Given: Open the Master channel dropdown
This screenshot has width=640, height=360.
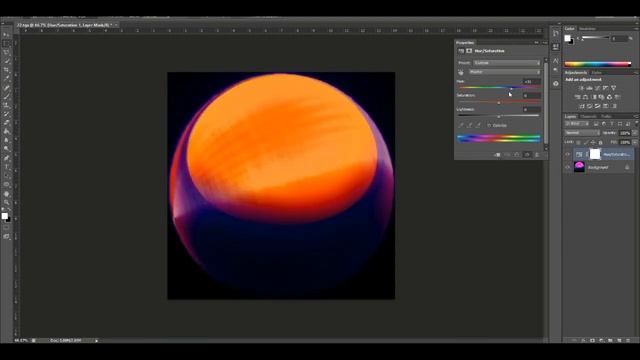Looking at the screenshot, I should [505, 72].
